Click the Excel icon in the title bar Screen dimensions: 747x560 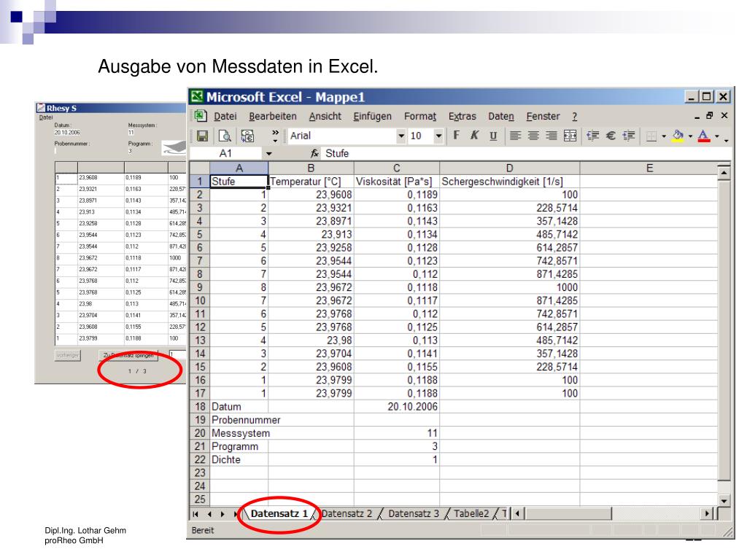(x=197, y=97)
